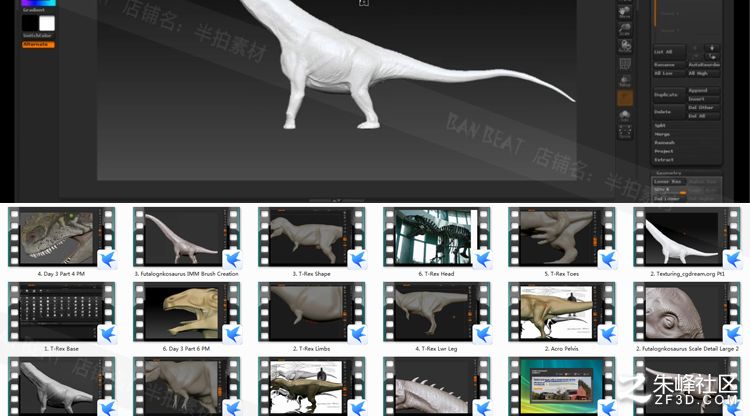Viewport: 750px width, 416px height.
Task: Click the List All button
Action: 669,52
